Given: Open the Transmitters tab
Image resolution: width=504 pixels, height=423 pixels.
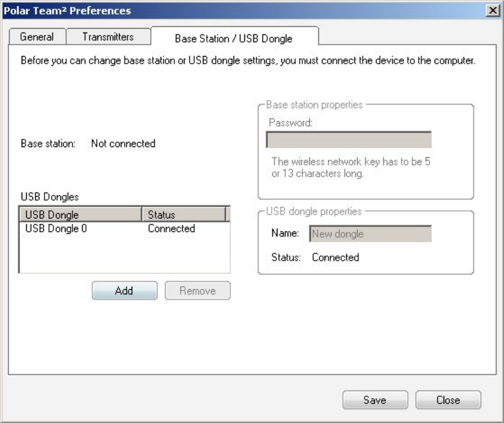Looking at the screenshot, I should tap(108, 37).
